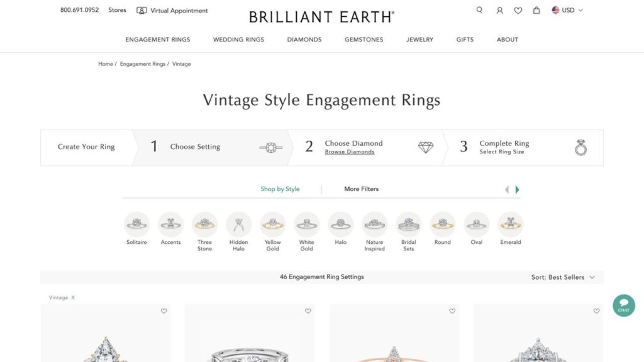Open the second ring product thumbnail
The width and height of the screenshot is (644, 362).
250,333
